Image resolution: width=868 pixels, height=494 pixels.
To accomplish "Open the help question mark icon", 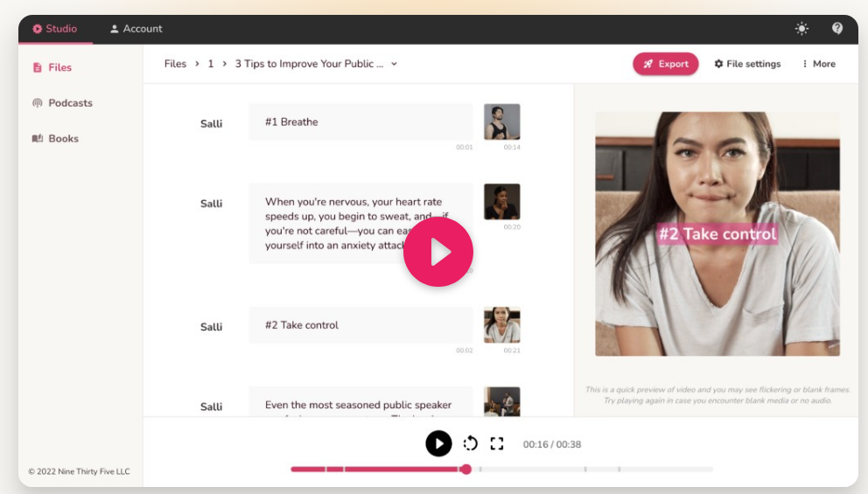I will pos(837,29).
